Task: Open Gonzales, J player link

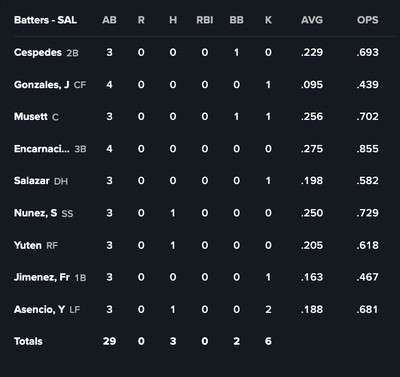Action: point(42,85)
